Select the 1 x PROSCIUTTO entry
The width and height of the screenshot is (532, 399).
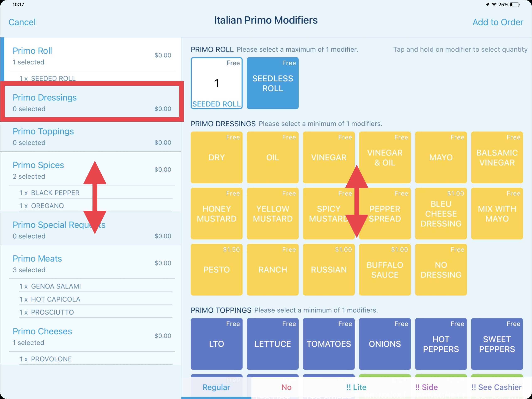(x=96, y=312)
